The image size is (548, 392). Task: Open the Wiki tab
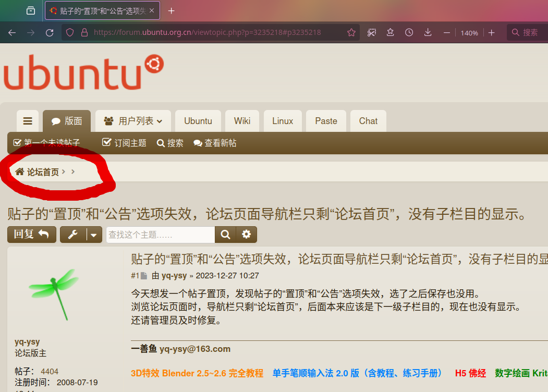pyautogui.click(x=242, y=121)
